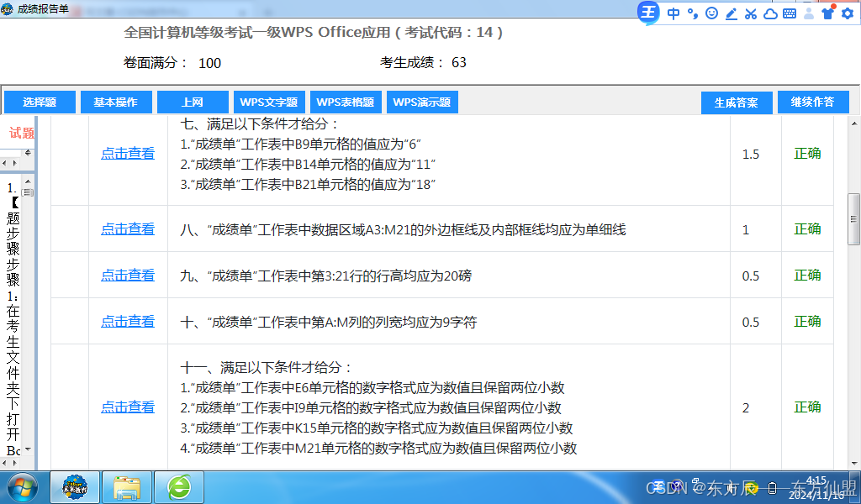This screenshot has width=861, height=504.
Task: Click 正确 result for item 九
Action: pyautogui.click(x=807, y=276)
